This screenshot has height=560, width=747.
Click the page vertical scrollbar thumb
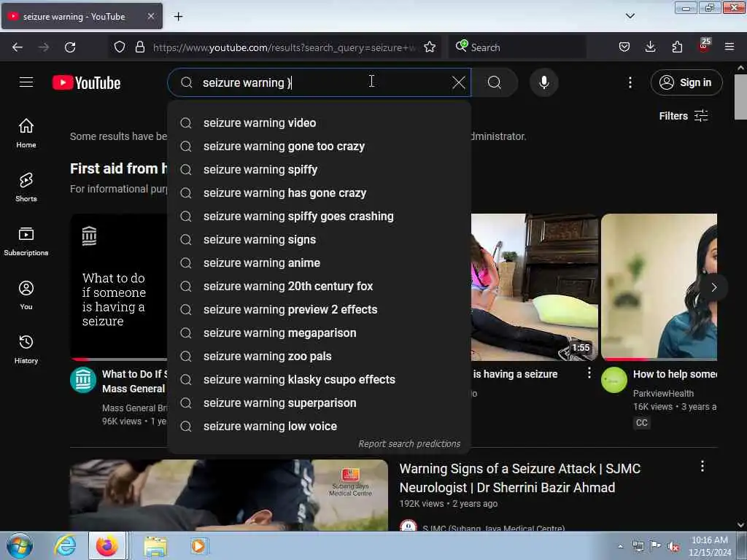tap(740, 97)
